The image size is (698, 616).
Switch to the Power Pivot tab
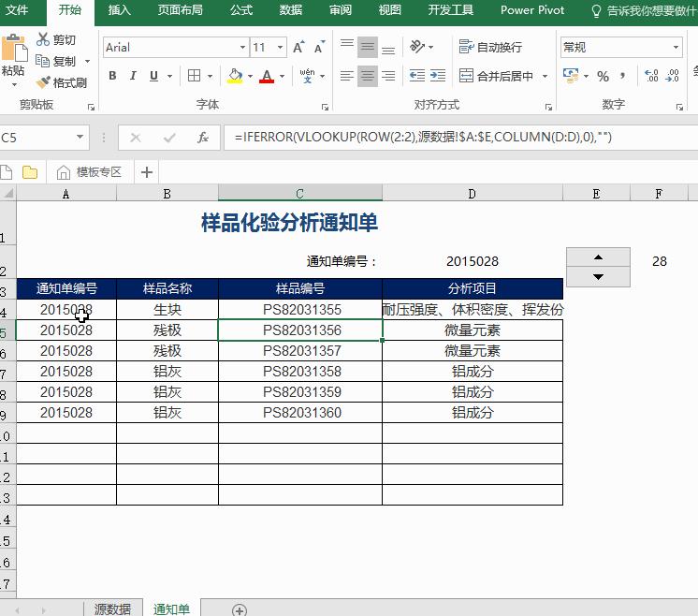(x=532, y=9)
